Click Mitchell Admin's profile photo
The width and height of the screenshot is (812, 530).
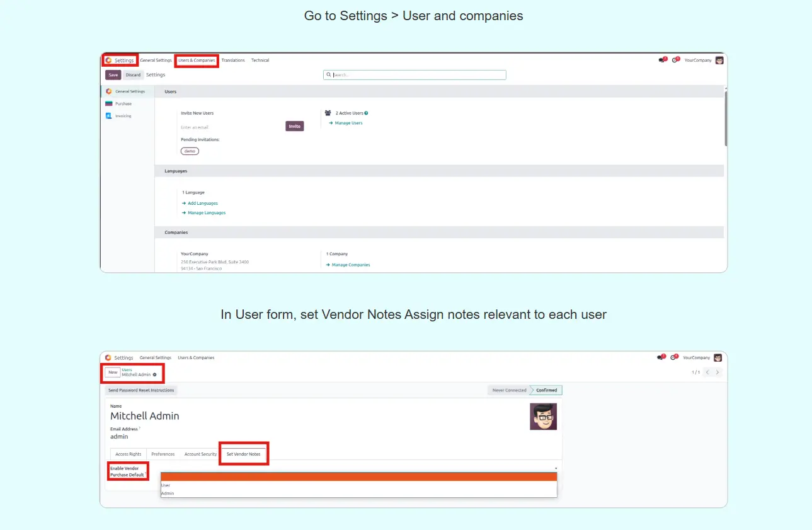tap(543, 417)
